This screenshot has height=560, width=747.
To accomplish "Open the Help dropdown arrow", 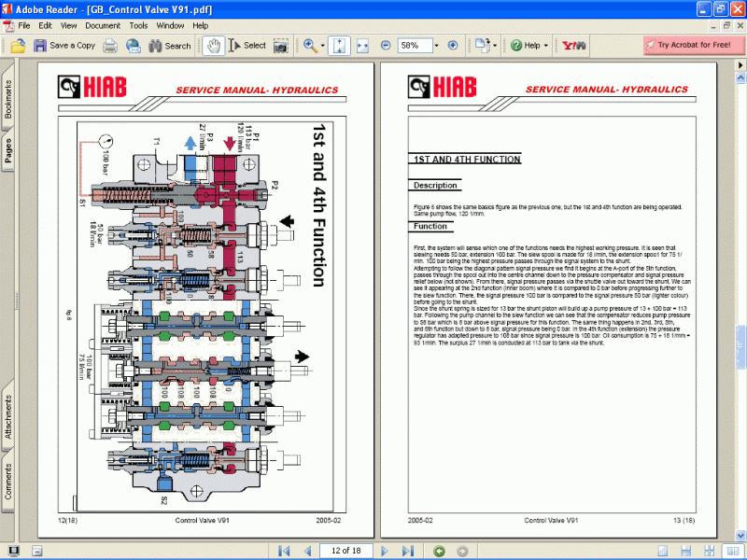I will 546,46.
